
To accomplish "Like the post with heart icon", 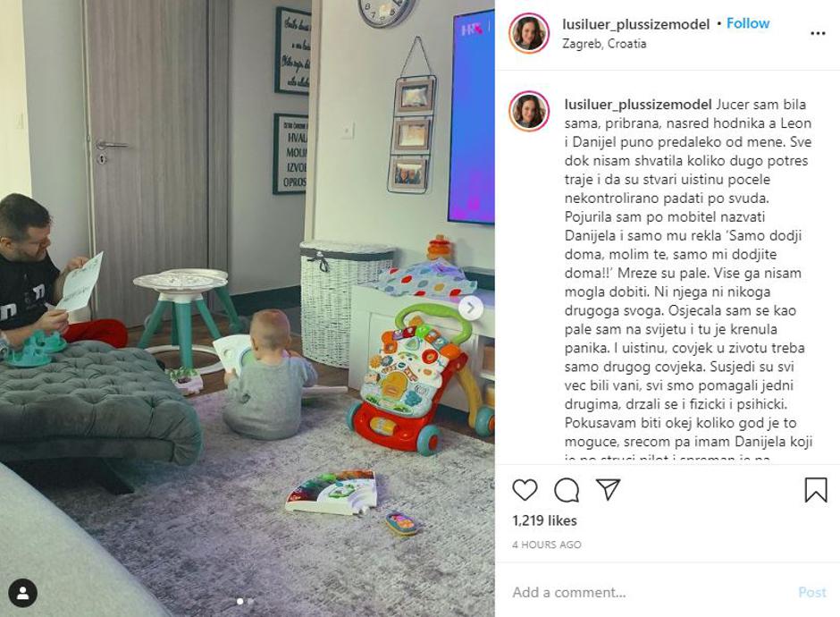I will click(x=525, y=490).
